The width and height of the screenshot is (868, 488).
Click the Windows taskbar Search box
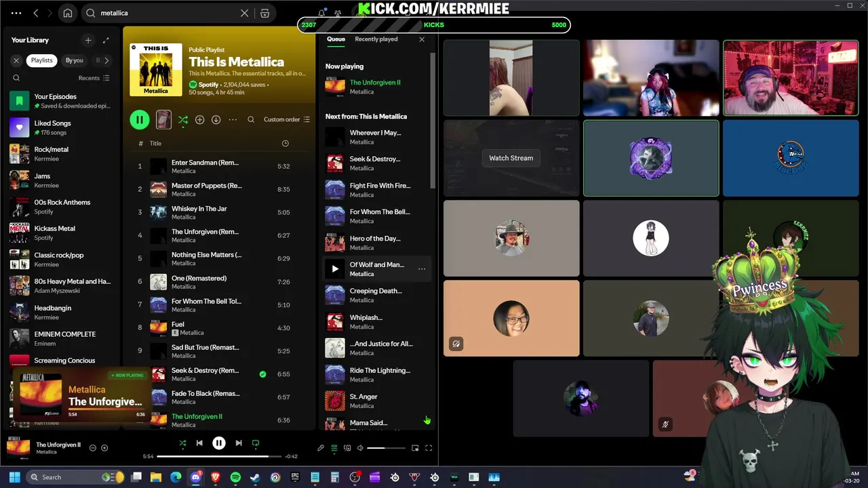(x=76, y=477)
